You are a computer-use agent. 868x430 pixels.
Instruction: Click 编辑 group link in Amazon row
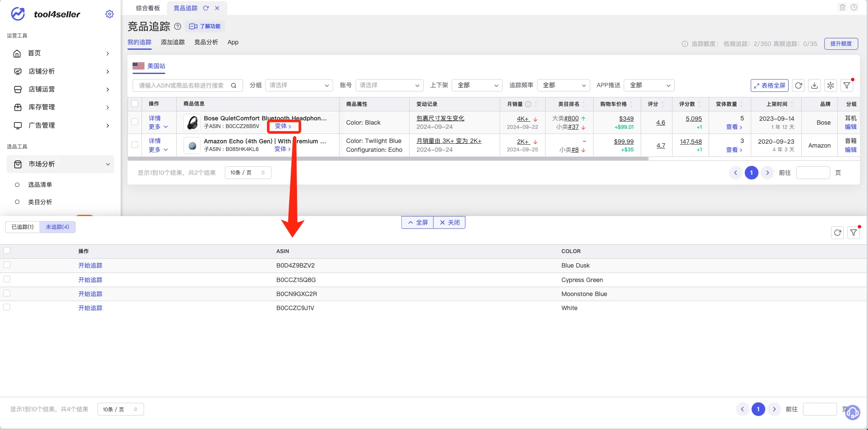point(851,150)
